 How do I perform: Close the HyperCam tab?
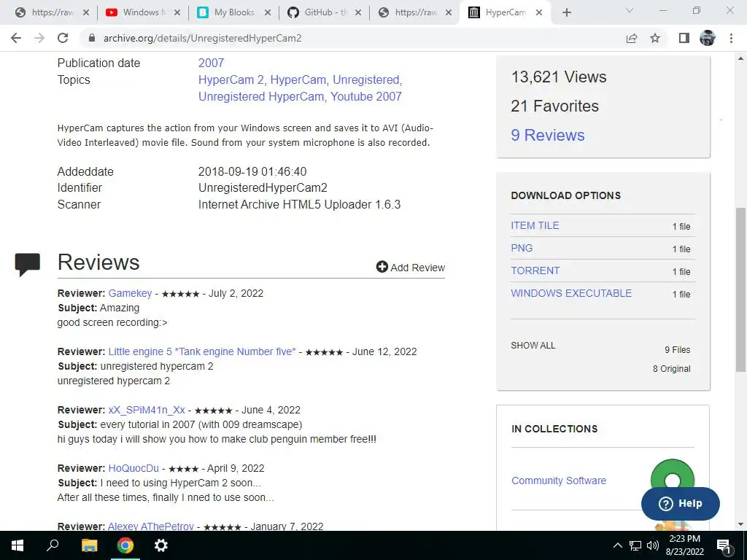point(539,13)
